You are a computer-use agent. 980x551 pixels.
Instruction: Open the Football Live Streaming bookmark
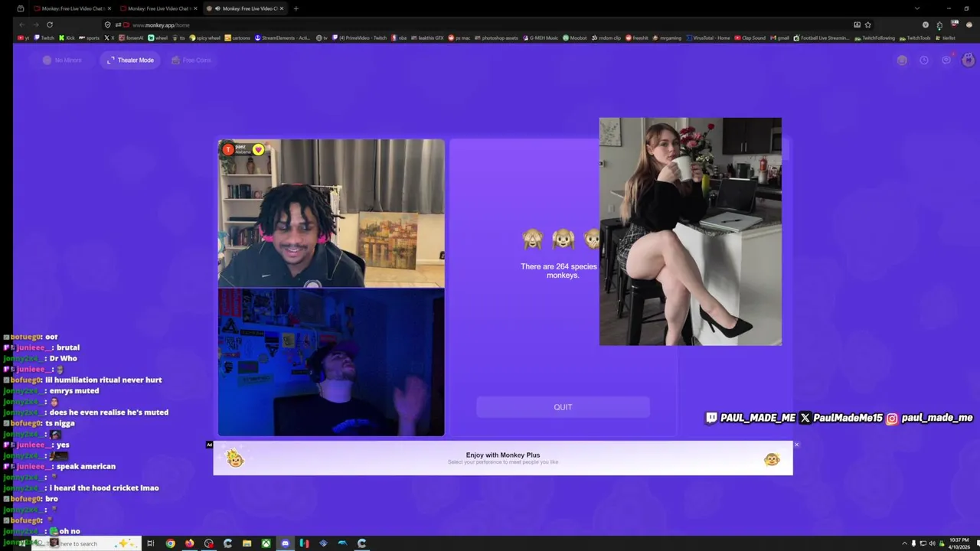822,37
